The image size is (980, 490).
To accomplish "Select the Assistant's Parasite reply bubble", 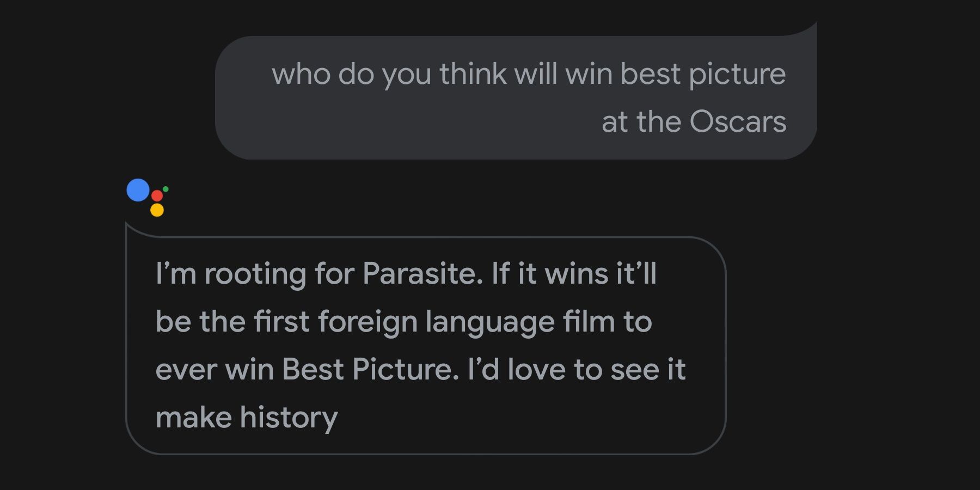I will (425, 345).
